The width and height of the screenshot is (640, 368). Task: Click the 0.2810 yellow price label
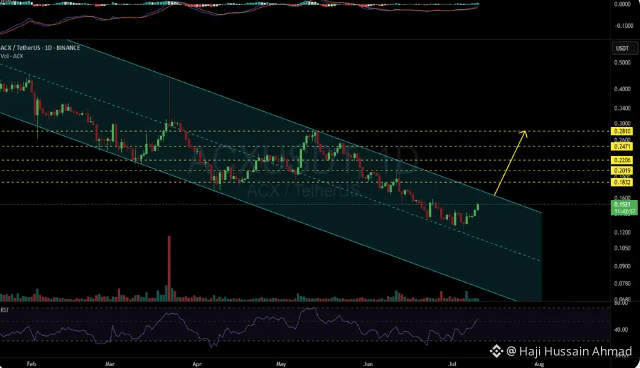pyautogui.click(x=622, y=131)
